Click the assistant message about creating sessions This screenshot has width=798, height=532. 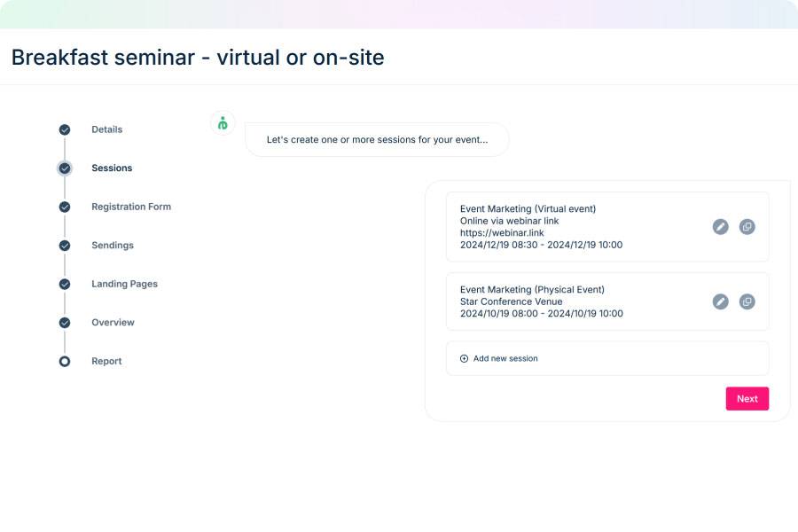coord(377,139)
